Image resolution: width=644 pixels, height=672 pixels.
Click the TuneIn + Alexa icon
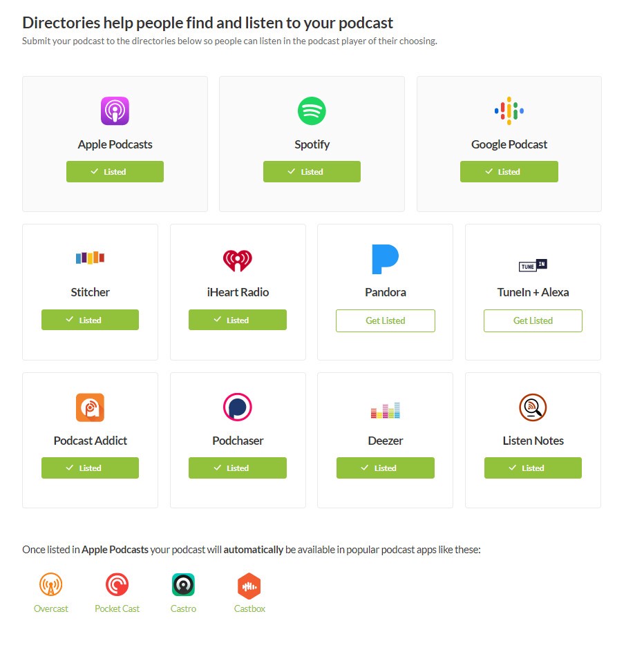tap(533, 265)
